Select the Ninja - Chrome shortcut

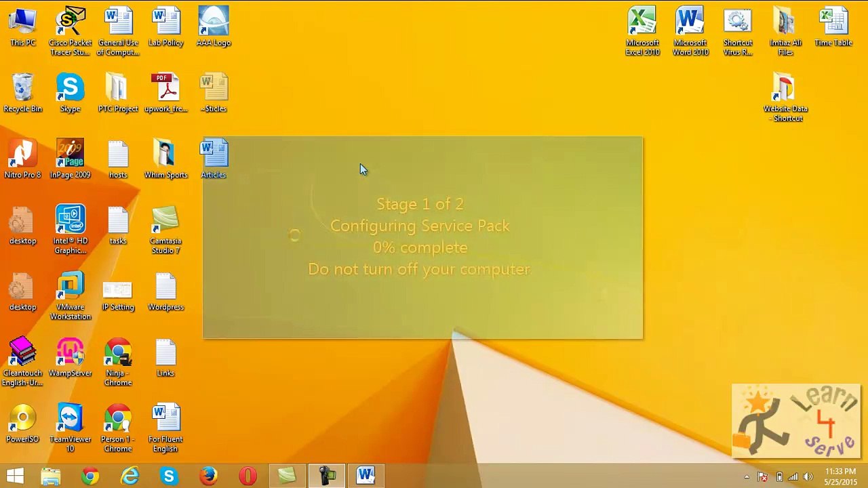click(118, 363)
